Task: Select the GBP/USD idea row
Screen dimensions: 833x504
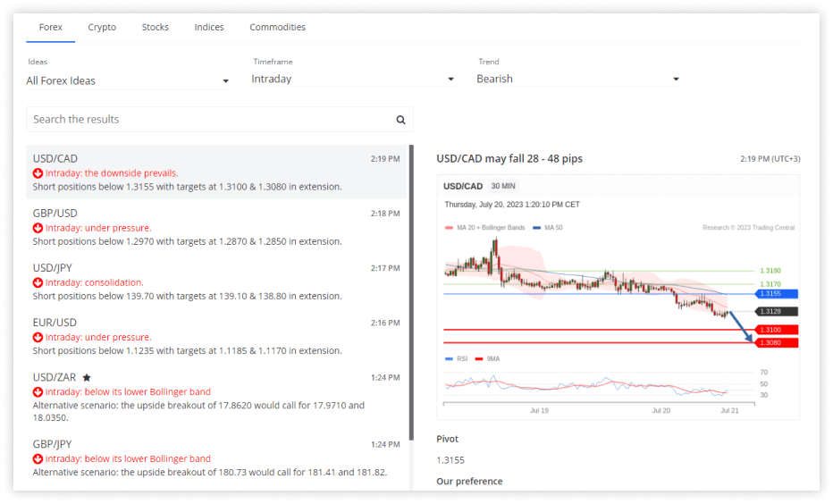Action: [x=215, y=227]
